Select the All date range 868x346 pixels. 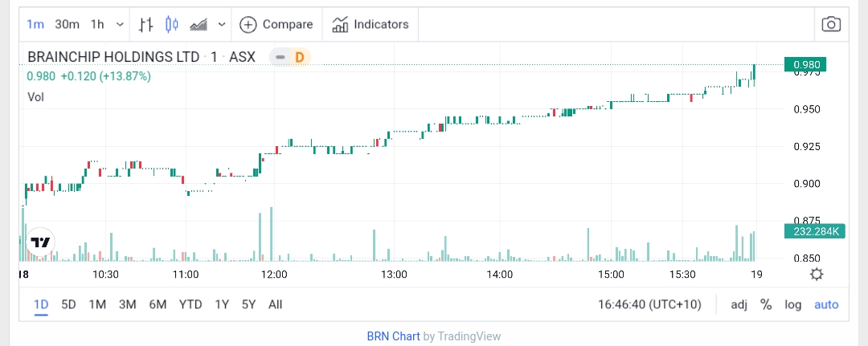[x=275, y=304]
